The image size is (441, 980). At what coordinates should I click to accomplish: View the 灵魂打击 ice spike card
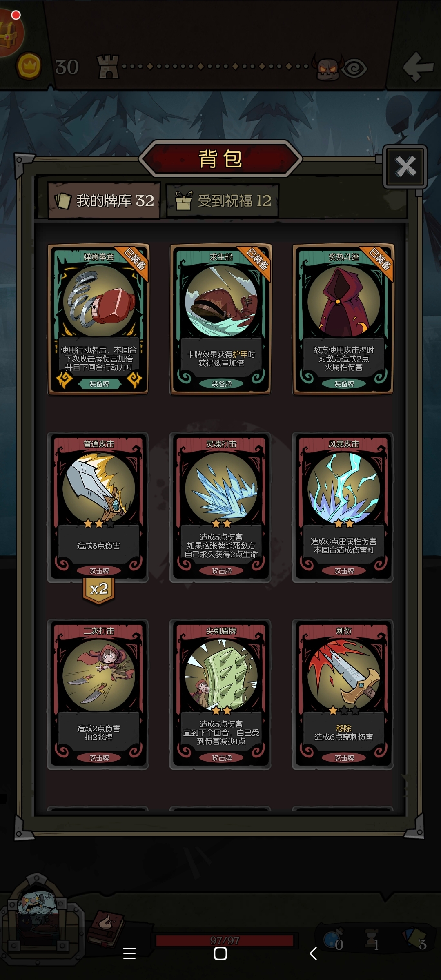coord(220,507)
